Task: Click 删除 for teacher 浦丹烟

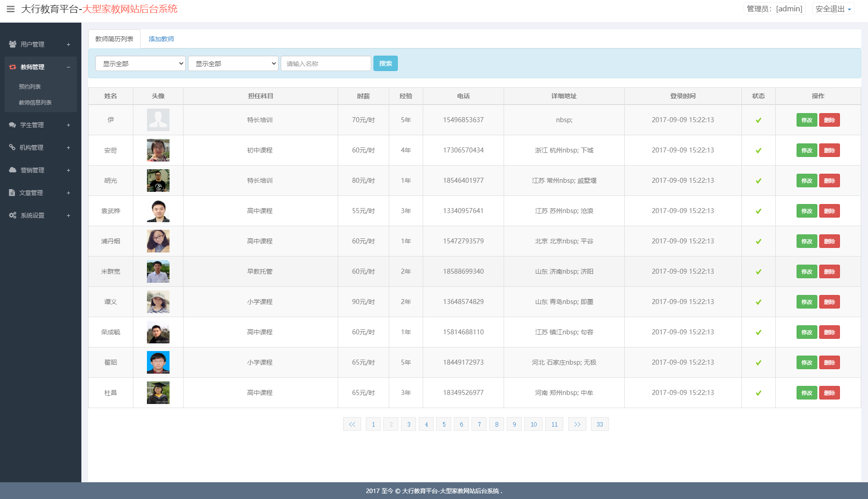Action: (x=830, y=241)
